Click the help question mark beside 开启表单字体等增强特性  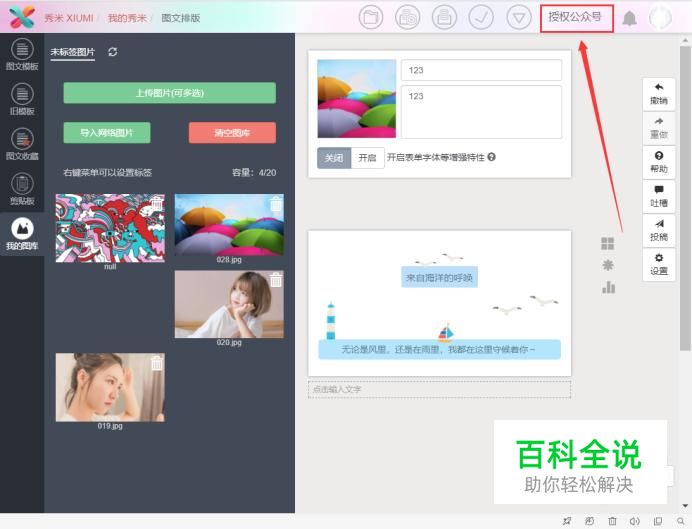tap(492, 157)
